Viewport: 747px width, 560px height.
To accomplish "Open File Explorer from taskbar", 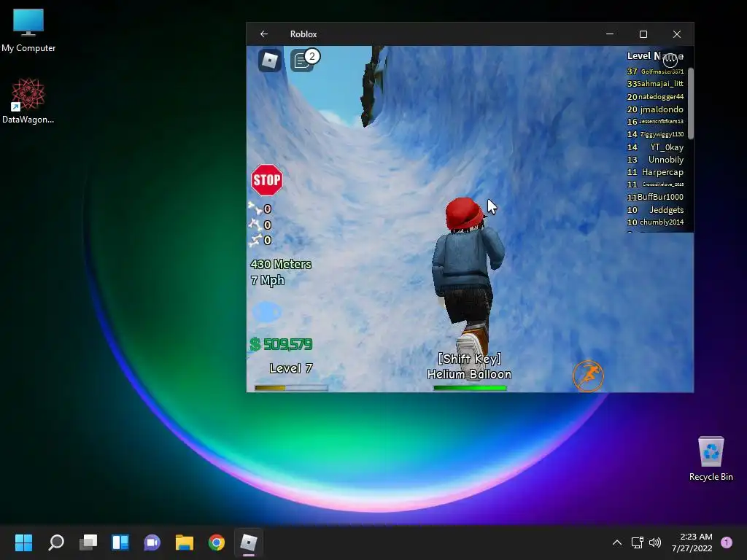I will pos(185,542).
